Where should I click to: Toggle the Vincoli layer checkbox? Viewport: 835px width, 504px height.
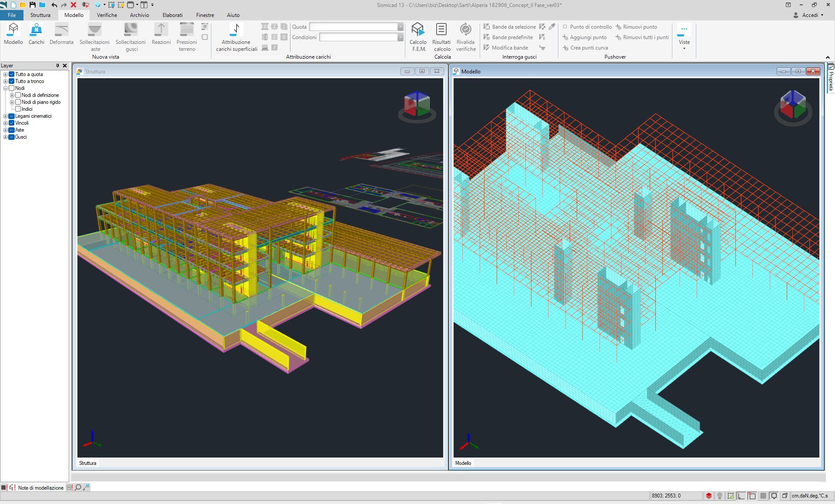click(x=12, y=123)
